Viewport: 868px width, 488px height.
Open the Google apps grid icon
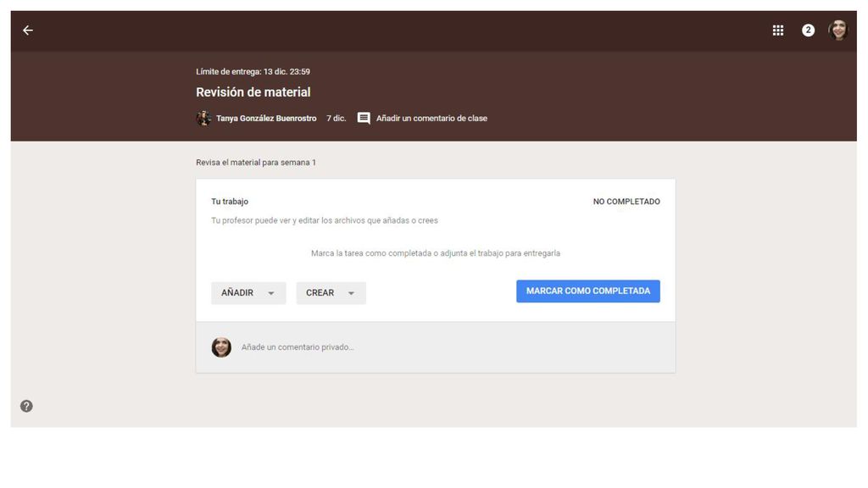[x=778, y=30]
